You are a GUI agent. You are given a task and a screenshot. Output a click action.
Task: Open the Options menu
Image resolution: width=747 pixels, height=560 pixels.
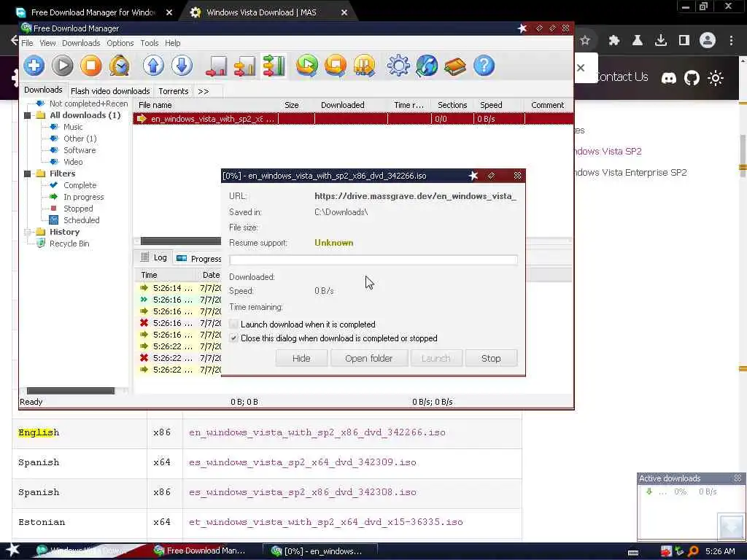[x=120, y=43]
